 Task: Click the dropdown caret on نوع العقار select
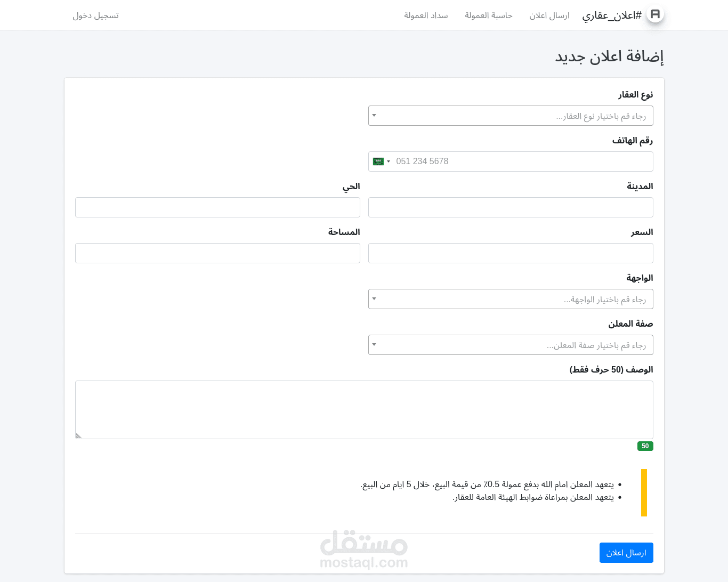374,115
